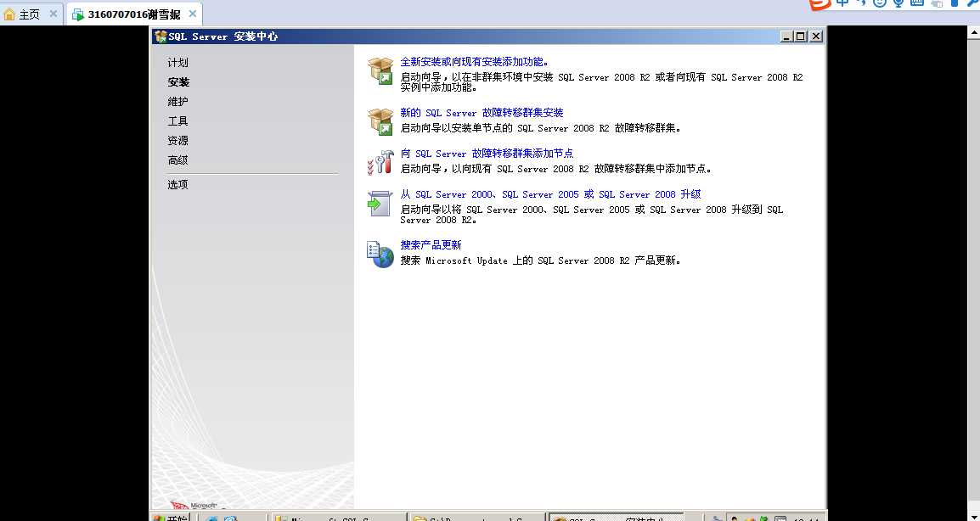The width and height of the screenshot is (980, 521).
Task: Close the SQL Server 安装中心 window
Action: coord(815,36)
